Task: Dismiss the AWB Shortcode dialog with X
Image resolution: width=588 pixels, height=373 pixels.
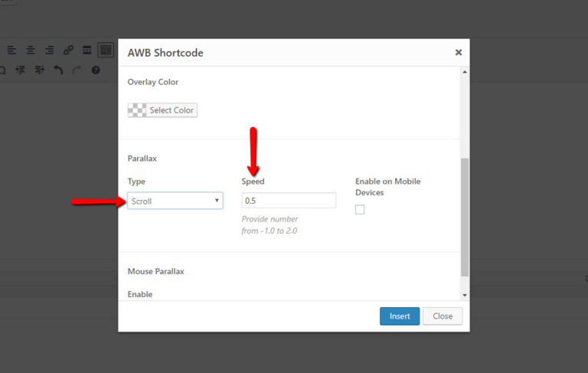Action: 459,53
